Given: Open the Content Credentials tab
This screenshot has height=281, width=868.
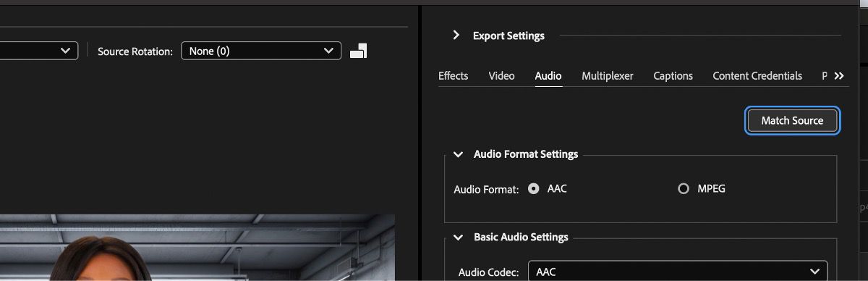Looking at the screenshot, I should [x=757, y=75].
